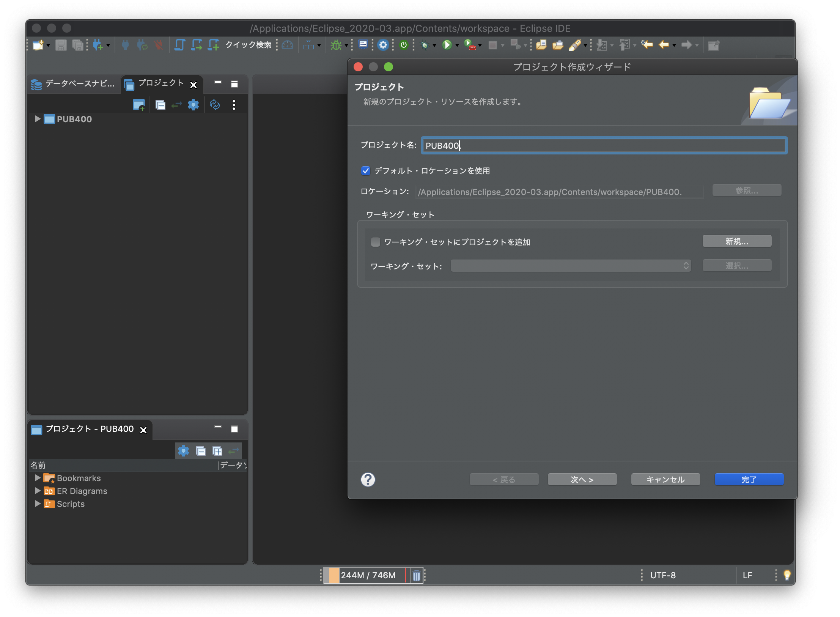
Task: Click the garbage collector trash icon
Action: [x=416, y=576]
